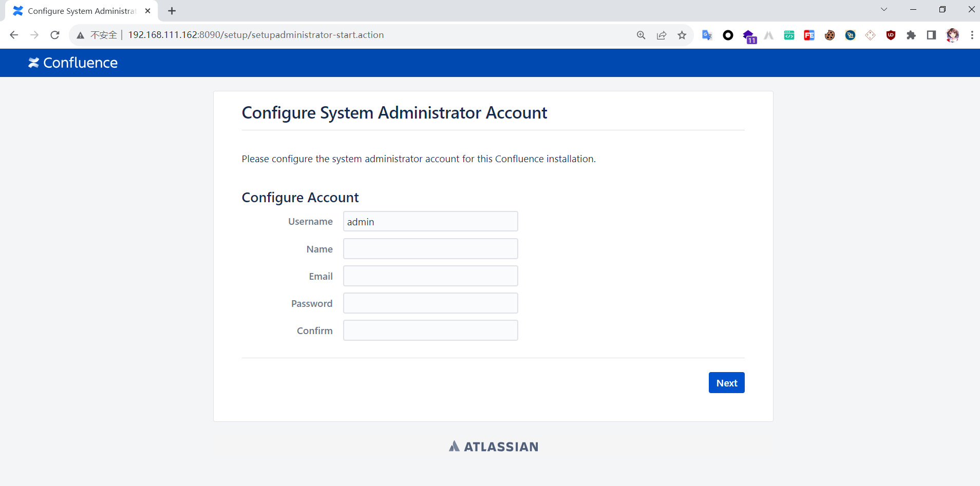
Task: Click the Password input field
Action: pyautogui.click(x=430, y=303)
